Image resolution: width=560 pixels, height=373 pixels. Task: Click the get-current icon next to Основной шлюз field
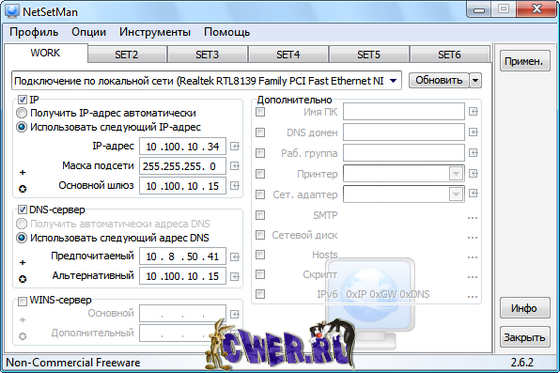[234, 185]
